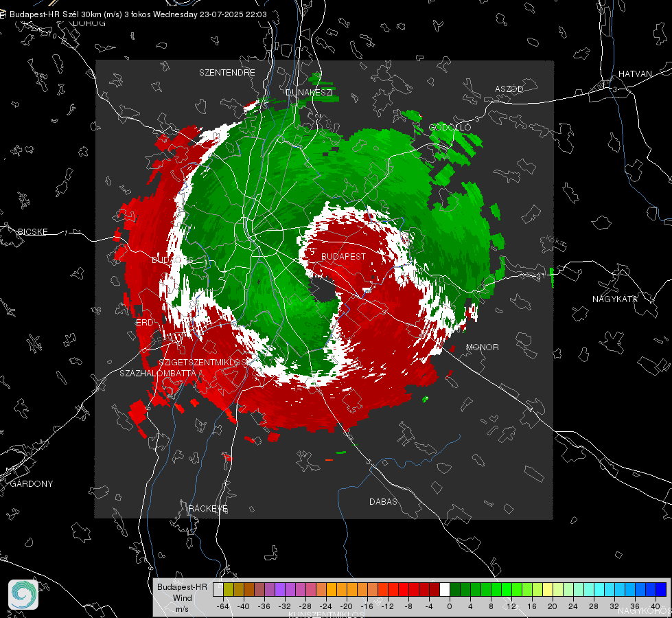Click the ASZOD town label
672x618 pixels.
pyautogui.click(x=509, y=89)
